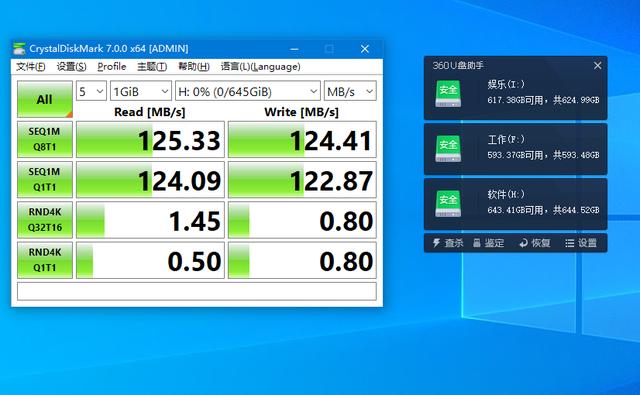This screenshot has height=395, width=640.
Task: Open the 文件(F) menu
Action: point(31,67)
